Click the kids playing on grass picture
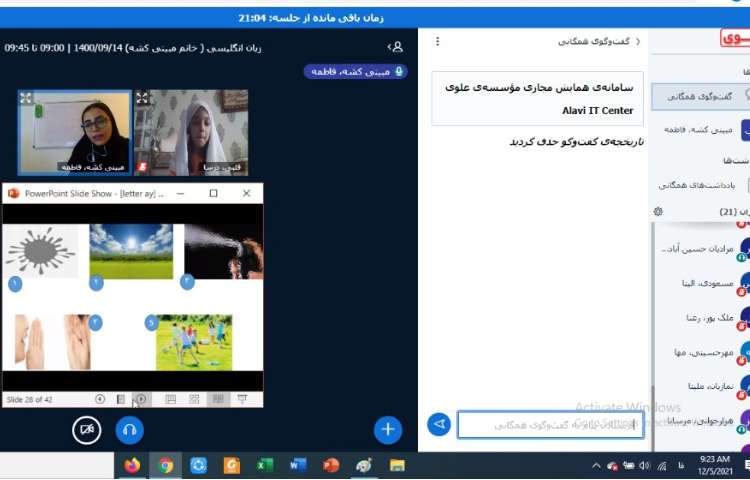This screenshot has width=750, height=480. [194, 342]
